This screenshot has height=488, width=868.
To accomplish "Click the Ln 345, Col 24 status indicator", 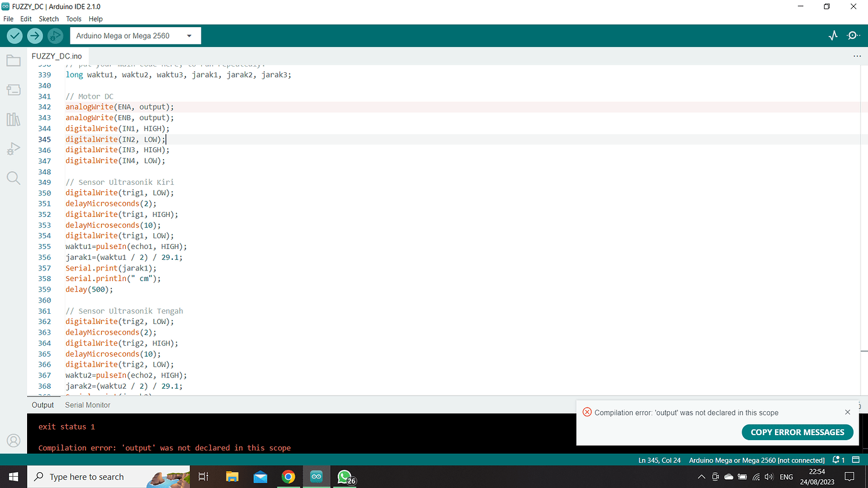I will point(659,460).
